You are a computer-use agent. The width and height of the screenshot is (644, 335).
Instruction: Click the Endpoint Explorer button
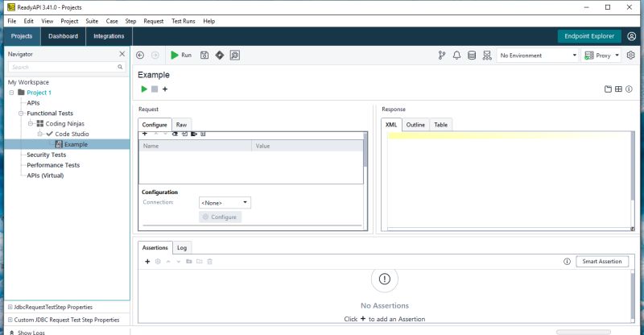coord(589,36)
